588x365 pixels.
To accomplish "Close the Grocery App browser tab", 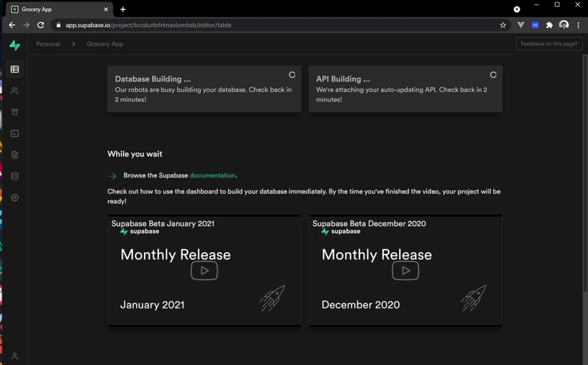I will pyautogui.click(x=106, y=10).
